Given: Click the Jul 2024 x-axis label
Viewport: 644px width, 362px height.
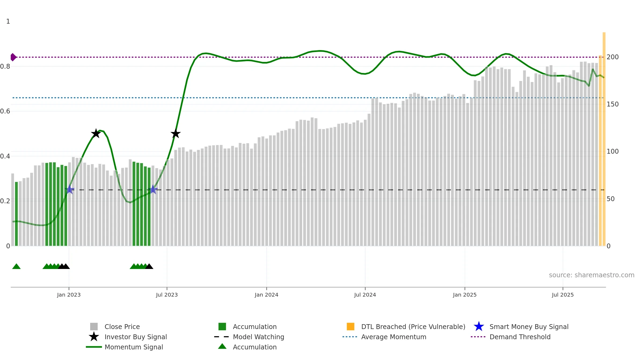Looking at the screenshot, I should point(365,295).
